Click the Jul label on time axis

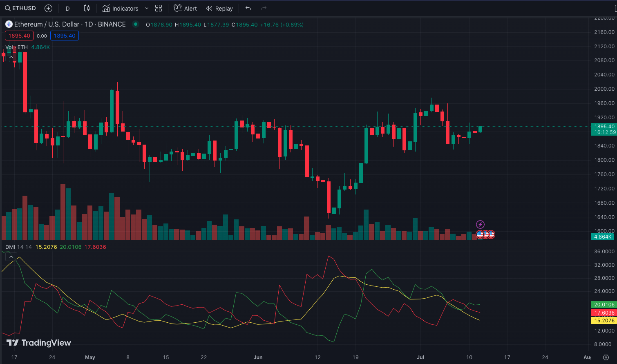click(x=420, y=357)
